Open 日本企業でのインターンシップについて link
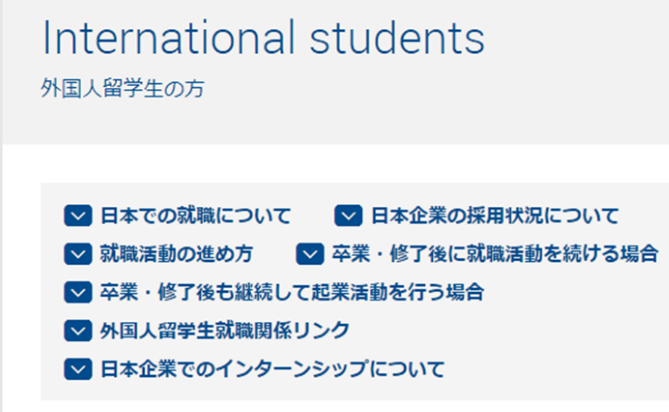 pos(271,368)
